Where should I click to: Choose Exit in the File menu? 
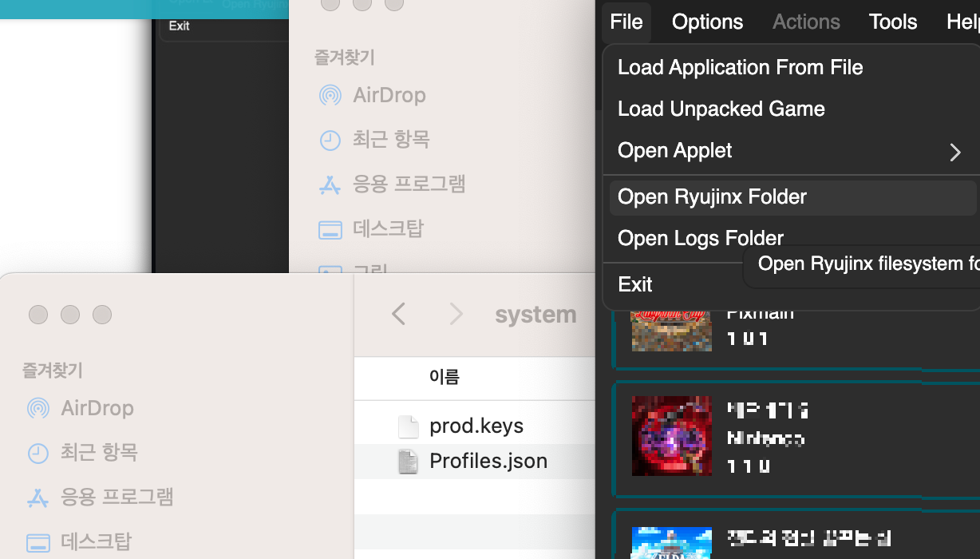click(x=635, y=284)
